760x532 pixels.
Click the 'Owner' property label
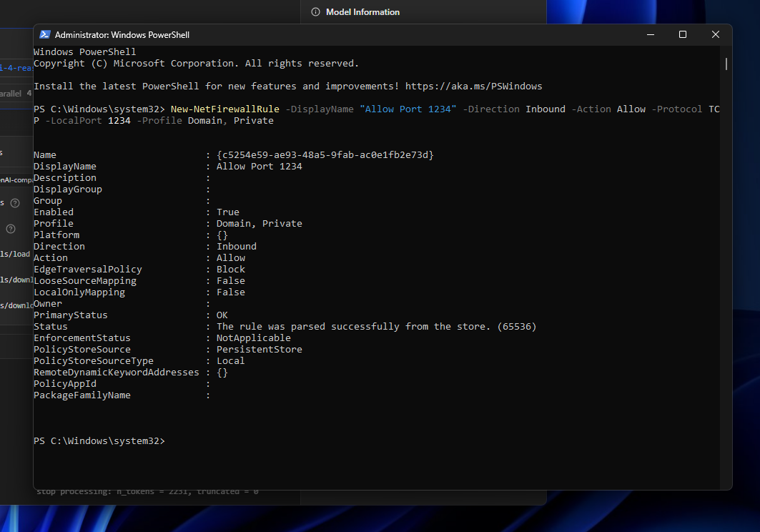tap(47, 304)
